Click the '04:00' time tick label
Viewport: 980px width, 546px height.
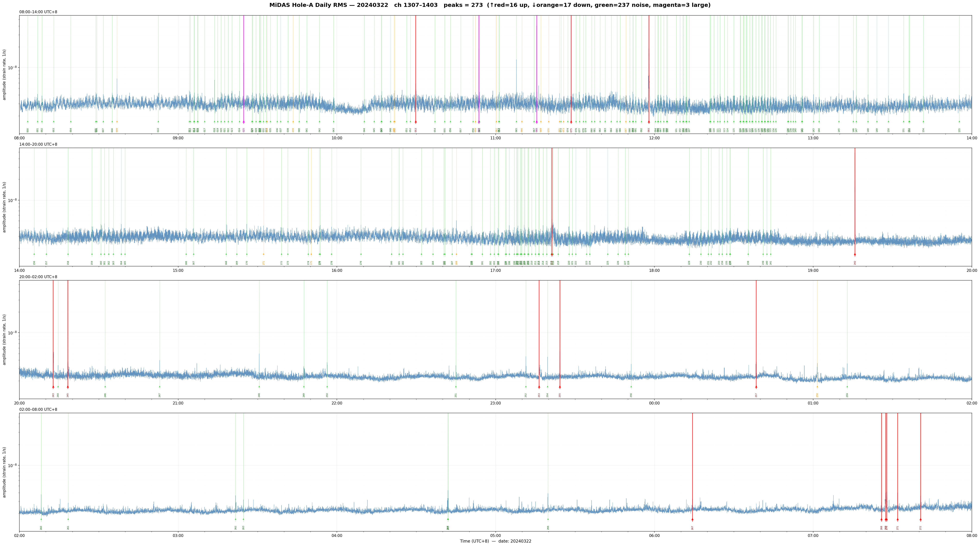pos(337,536)
